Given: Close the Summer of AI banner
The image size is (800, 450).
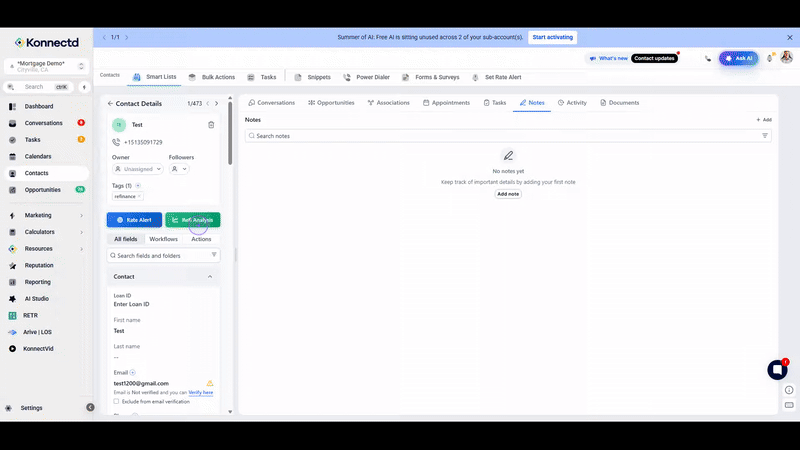Looking at the screenshot, I should tap(789, 38).
